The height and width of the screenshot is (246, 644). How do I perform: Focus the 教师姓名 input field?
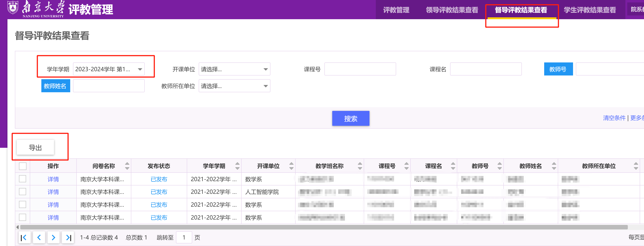109,86
